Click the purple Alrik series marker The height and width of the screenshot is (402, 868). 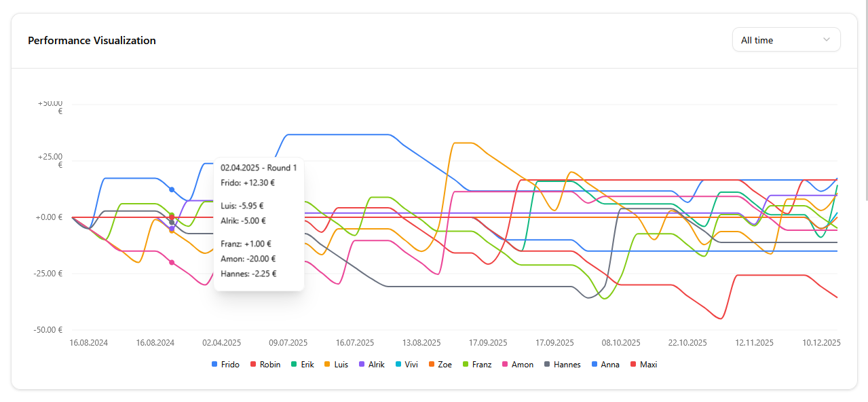361,365
